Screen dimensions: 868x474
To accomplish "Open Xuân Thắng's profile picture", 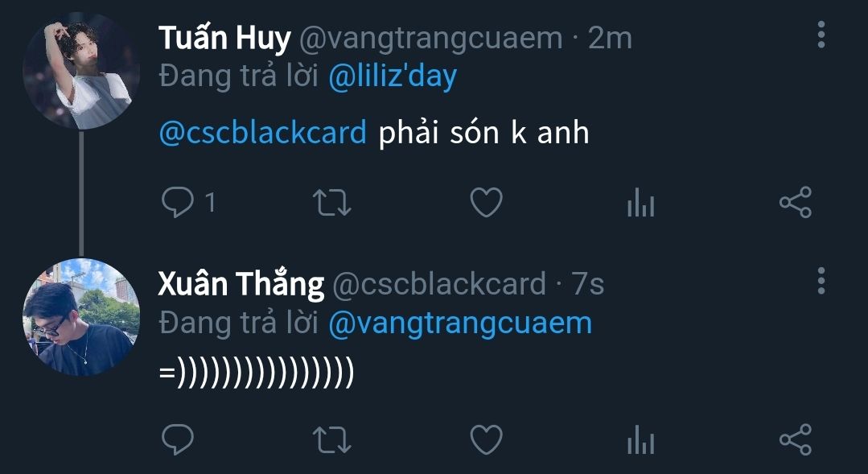I will click(80, 317).
